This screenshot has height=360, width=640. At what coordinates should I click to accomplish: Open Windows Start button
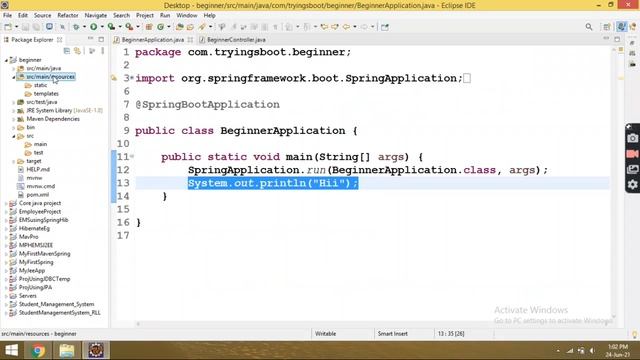[x=11, y=350]
